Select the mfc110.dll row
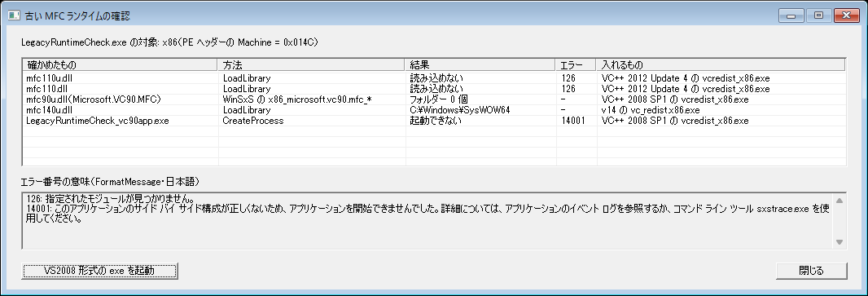Screen dimensions: 868x296 click(434, 89)
